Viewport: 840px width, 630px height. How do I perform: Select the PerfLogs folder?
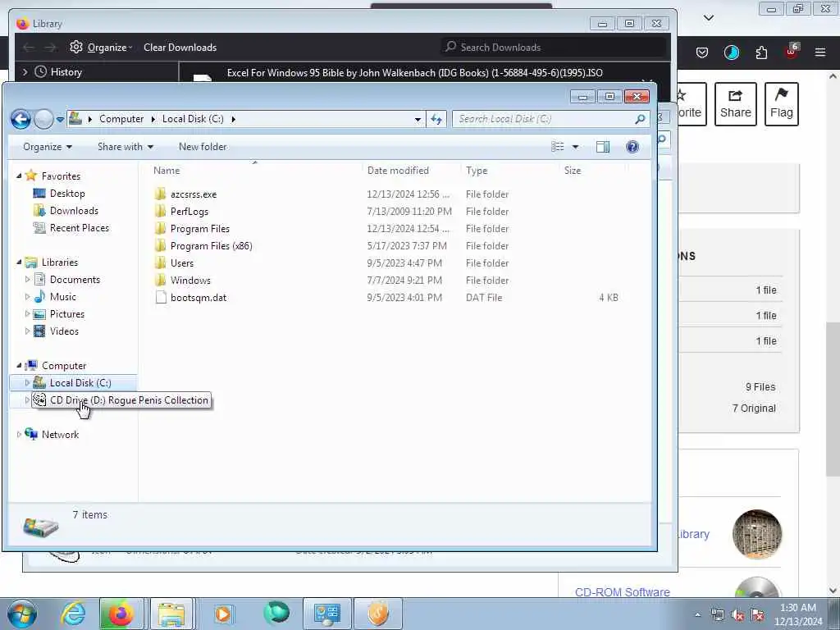(x=189, y=212)
